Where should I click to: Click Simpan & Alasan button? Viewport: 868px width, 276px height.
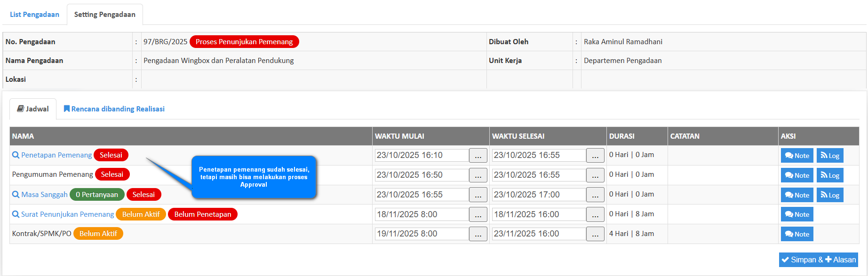pos(818,260)
